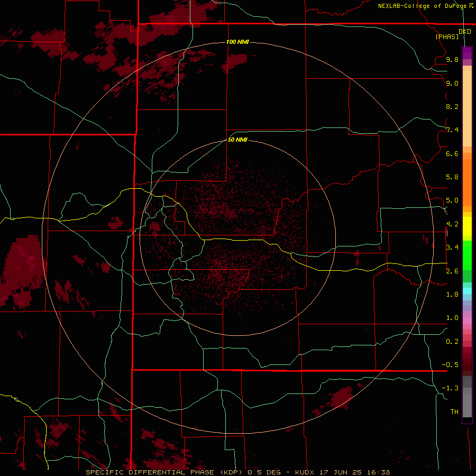Screen dimensions: 476x476
Task: Click the DKD label above the color scale
Action: (x=465, y=32)
